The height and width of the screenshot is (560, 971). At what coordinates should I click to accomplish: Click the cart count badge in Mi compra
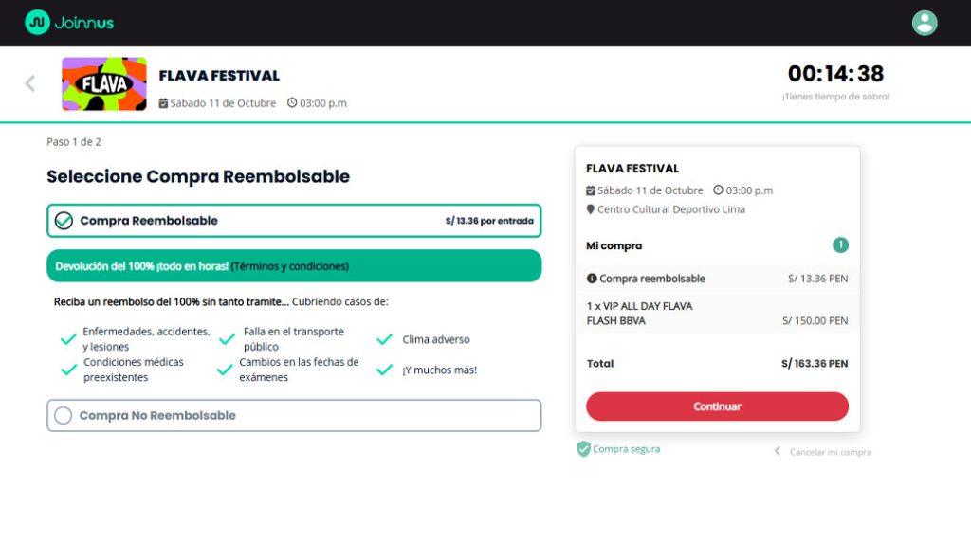pyautogui.click(x=840, y=245)
